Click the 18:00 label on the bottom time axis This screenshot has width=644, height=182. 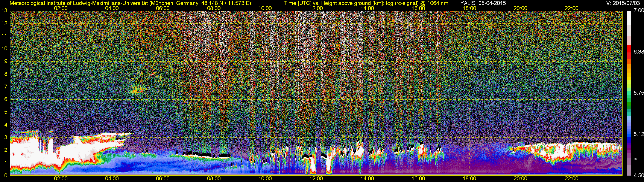point(469,179)
